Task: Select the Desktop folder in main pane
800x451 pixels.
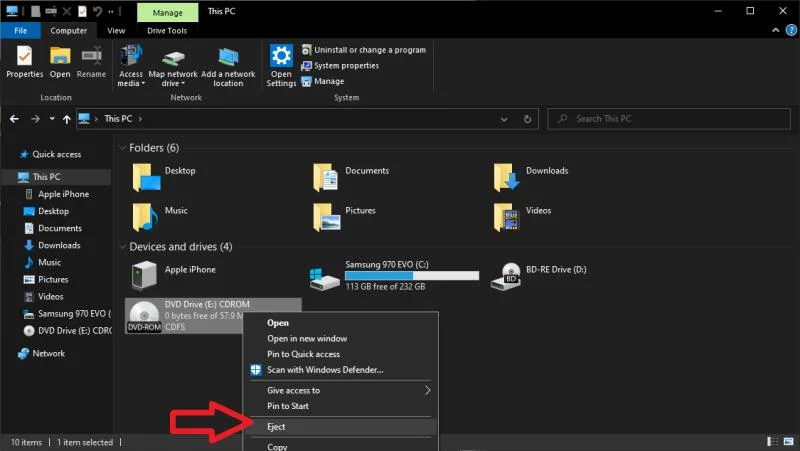Action: pyautogui.click(x=164, y=177)
